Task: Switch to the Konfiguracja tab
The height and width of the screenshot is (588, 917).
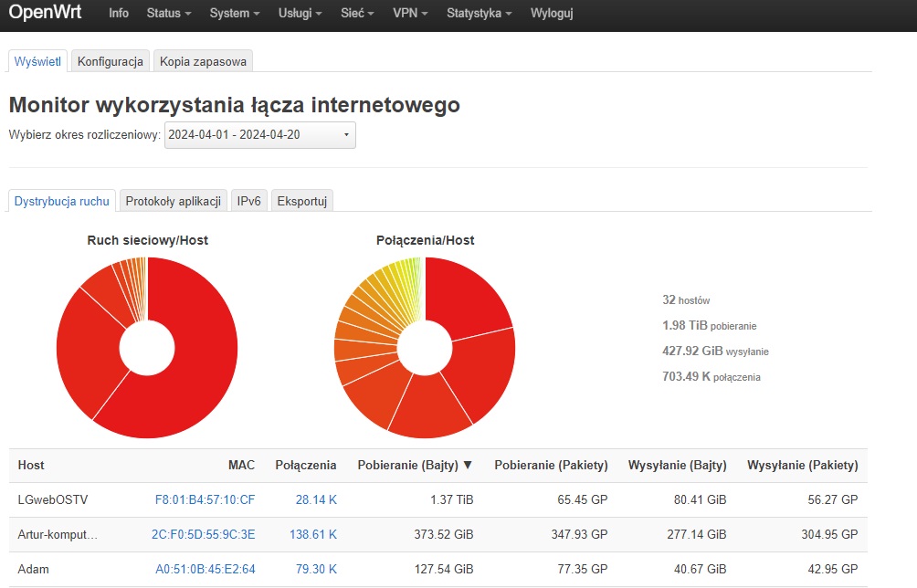Action: pyautogui.click(x=111, y=61)
